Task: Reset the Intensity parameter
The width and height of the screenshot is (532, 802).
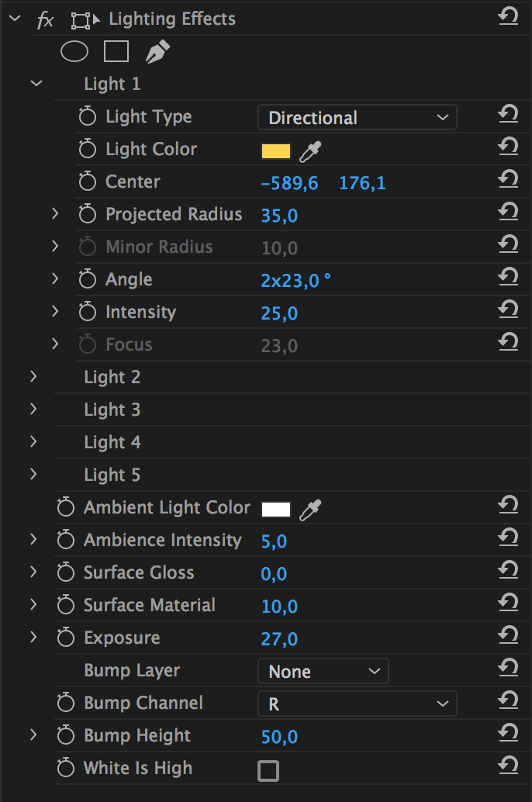Action: (508, 309)
